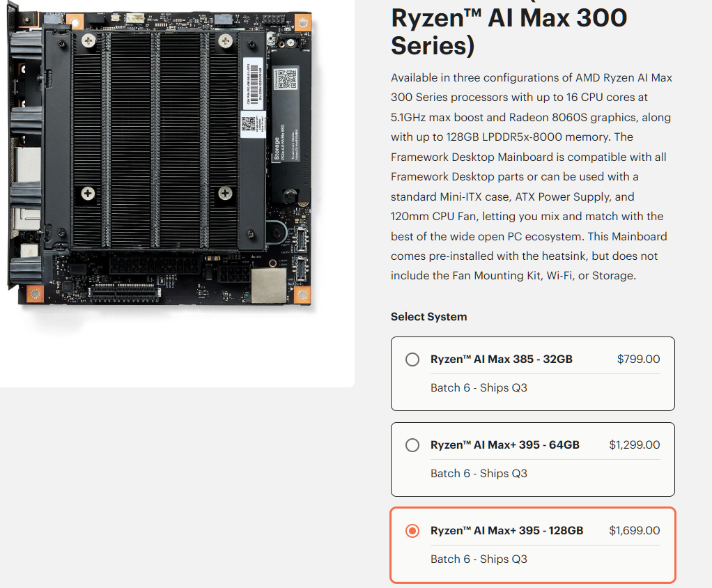The width and height of the screenshot is (712, 588).
Task: Click "Batch 6 - Ships Q3" under 32GB option
Action: [x=479, y=388]
